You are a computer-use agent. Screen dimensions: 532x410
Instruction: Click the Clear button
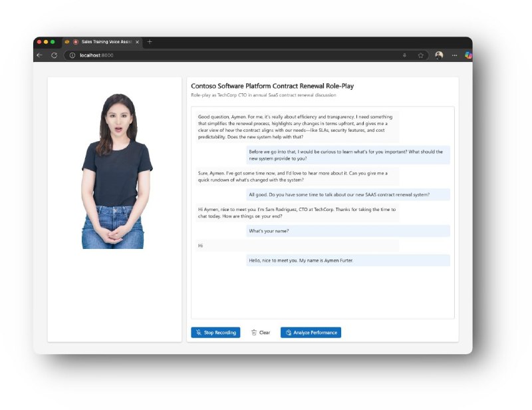pos(261,332)
